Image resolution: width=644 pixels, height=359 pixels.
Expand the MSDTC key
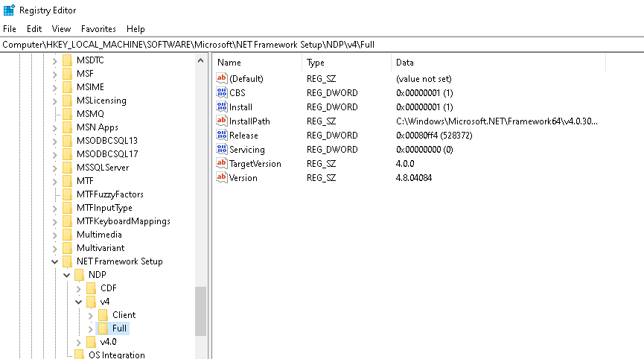point(54,61)
